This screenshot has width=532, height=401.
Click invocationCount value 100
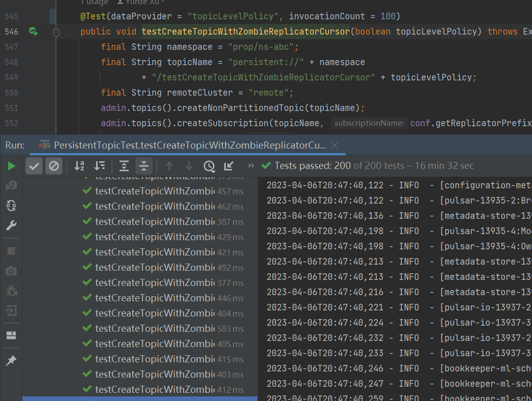point(388,16)
